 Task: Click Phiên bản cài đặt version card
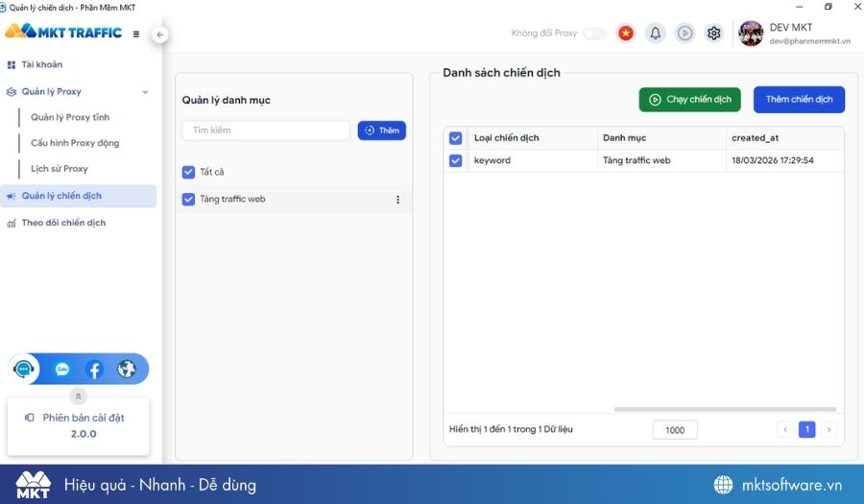79,426
